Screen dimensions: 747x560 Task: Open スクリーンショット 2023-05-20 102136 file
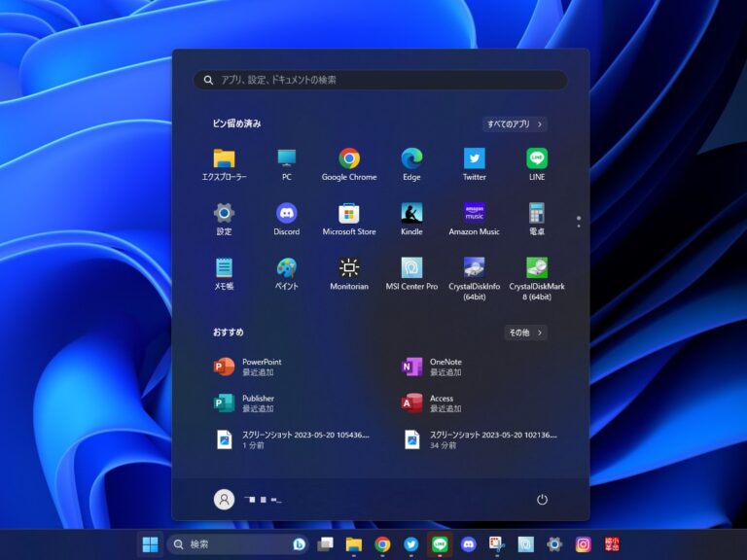479,439
